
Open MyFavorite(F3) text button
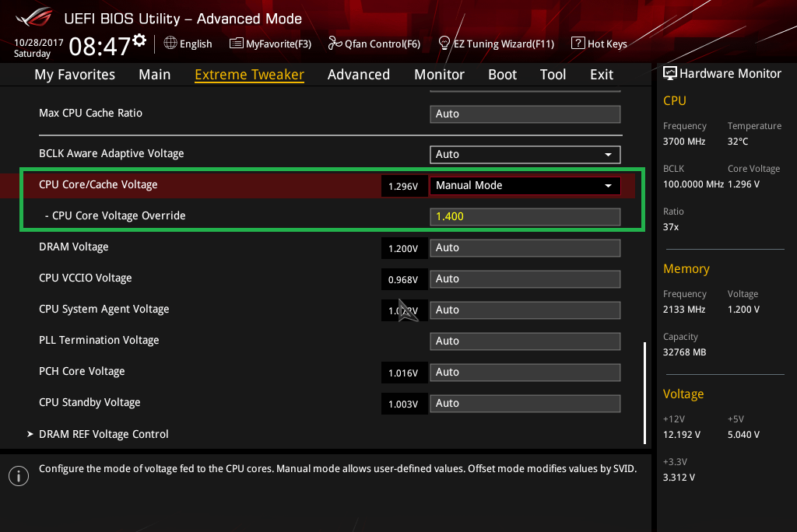[279, 44]
